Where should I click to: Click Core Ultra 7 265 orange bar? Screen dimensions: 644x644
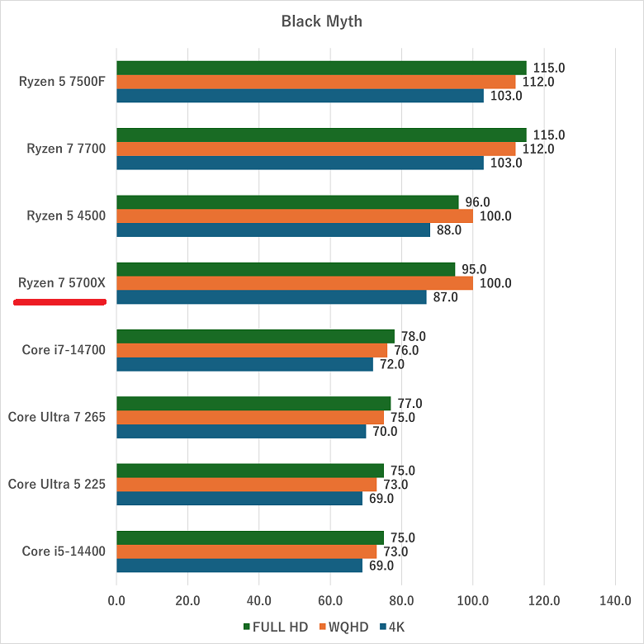click(250, 417)
